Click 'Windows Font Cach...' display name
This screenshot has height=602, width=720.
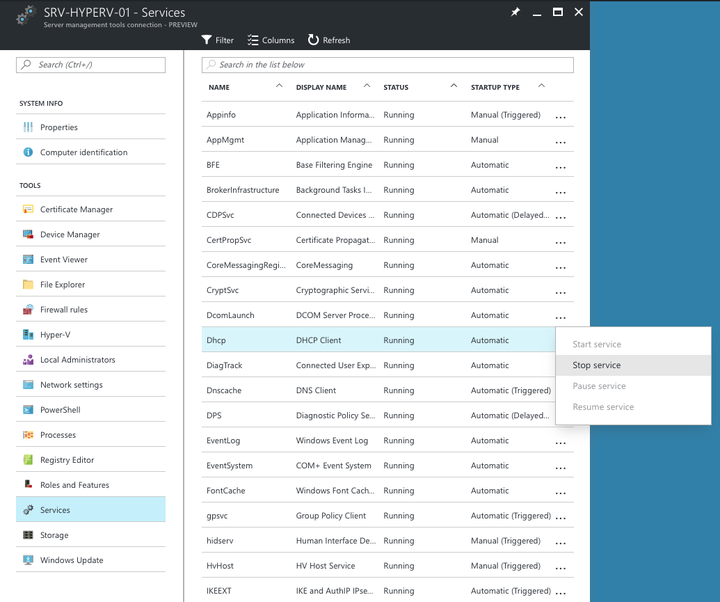(335, 490)
